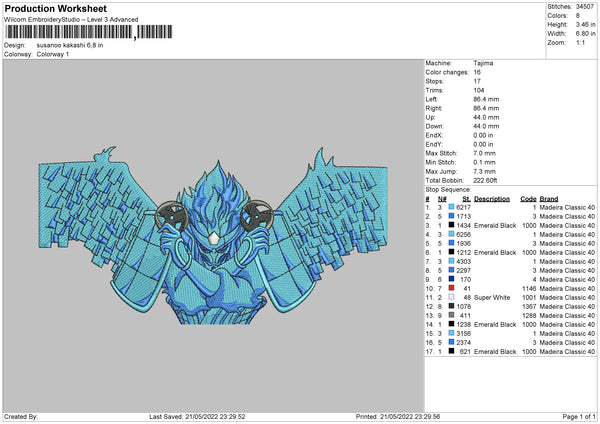This screenshot has width=600, height=424.
Task: Click design name 'susanoo kakashi 6,8 in'
Action: pos(70,45)
